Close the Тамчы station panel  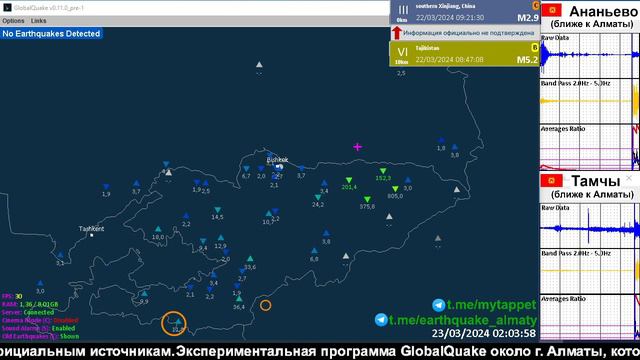coord(629,178)
